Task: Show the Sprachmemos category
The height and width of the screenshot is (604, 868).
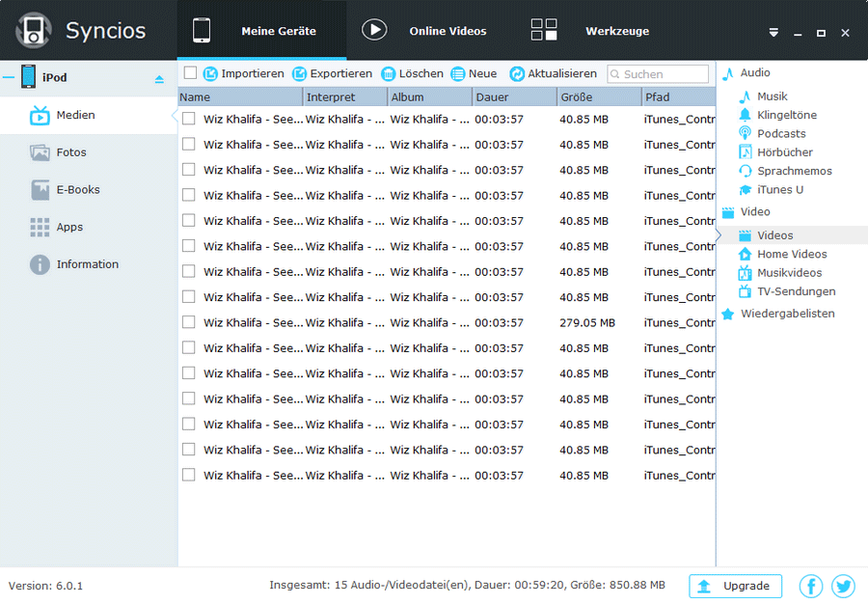Action: tap(785, 171)
